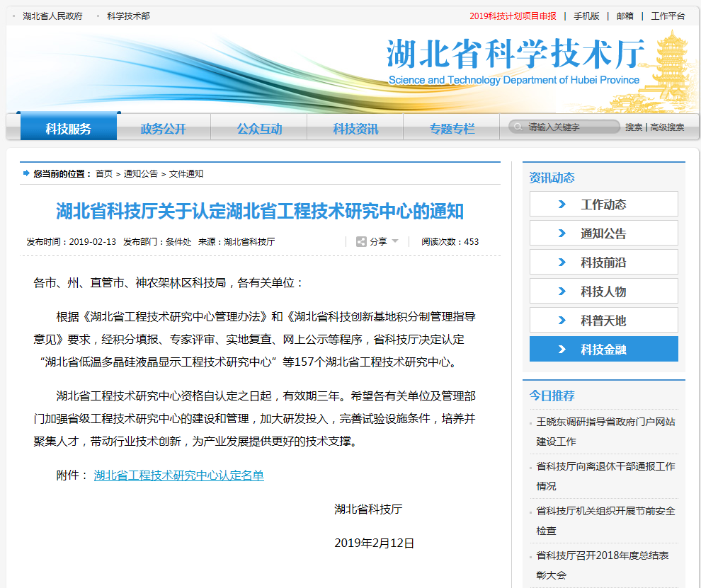Open 高级搜索 advanced search
Screen dimensions: 701x588
667,127
